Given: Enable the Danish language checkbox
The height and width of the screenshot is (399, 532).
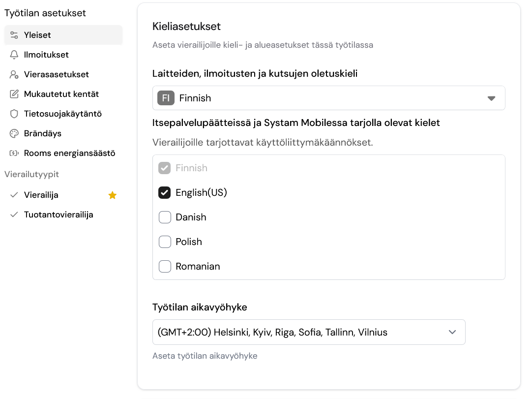Looking at the screenshot, I should (x=165, y=217).
